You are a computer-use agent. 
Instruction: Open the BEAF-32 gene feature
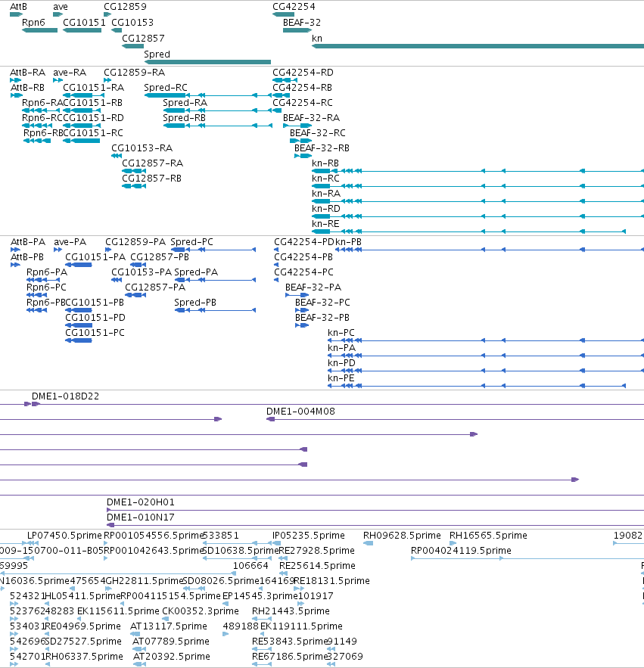297,30
